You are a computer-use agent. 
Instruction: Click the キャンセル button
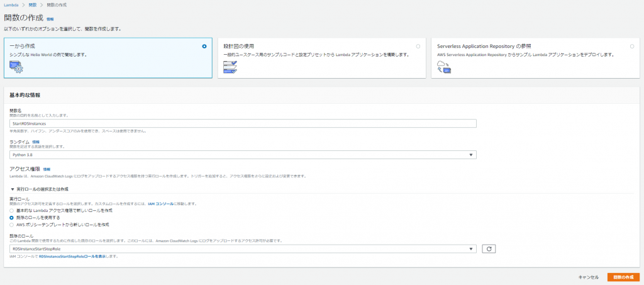pyautogui.click(x=588, y=277)
